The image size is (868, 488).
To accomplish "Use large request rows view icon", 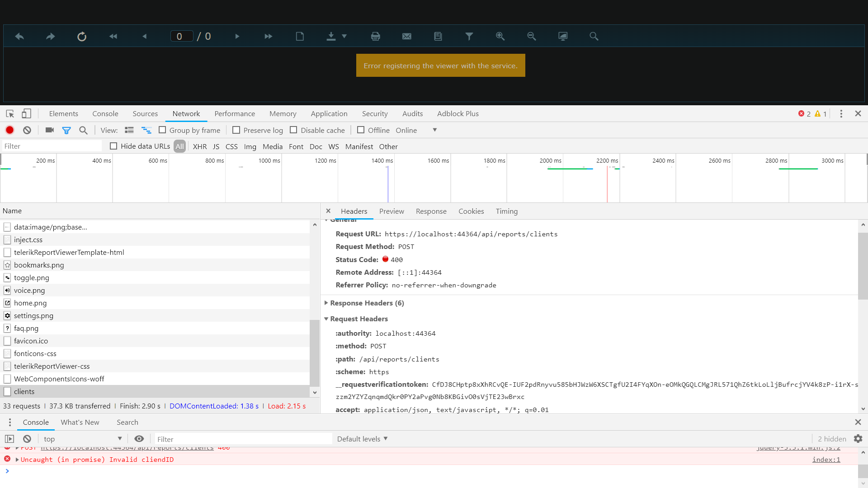I will pyautogui.click(x=129, y=130).
